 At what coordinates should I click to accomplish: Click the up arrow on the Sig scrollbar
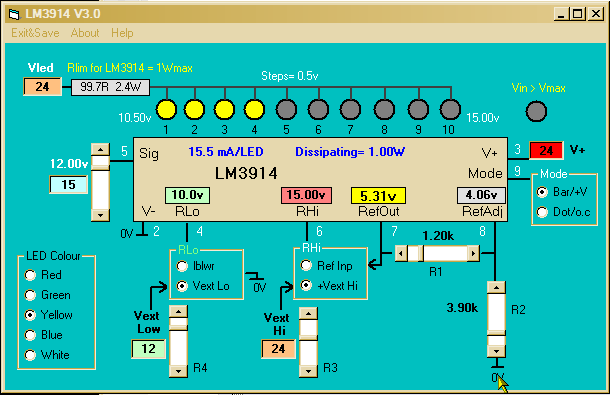coord(100,149)
